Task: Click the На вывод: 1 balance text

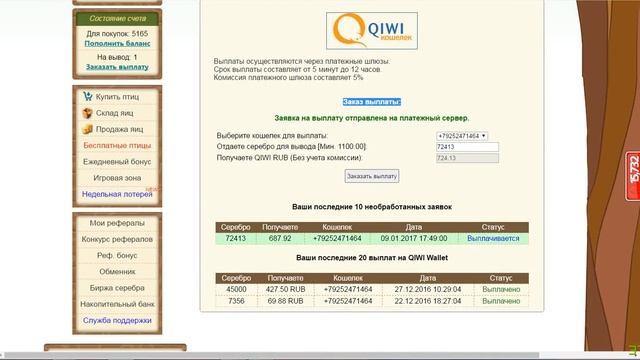Action: 117,57
